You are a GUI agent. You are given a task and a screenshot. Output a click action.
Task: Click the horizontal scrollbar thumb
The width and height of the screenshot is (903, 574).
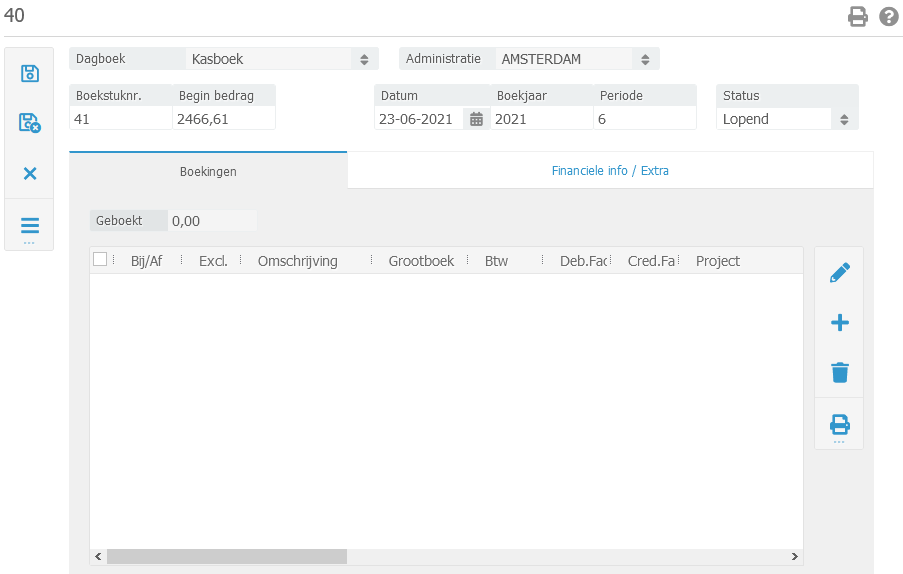(227, 556)
